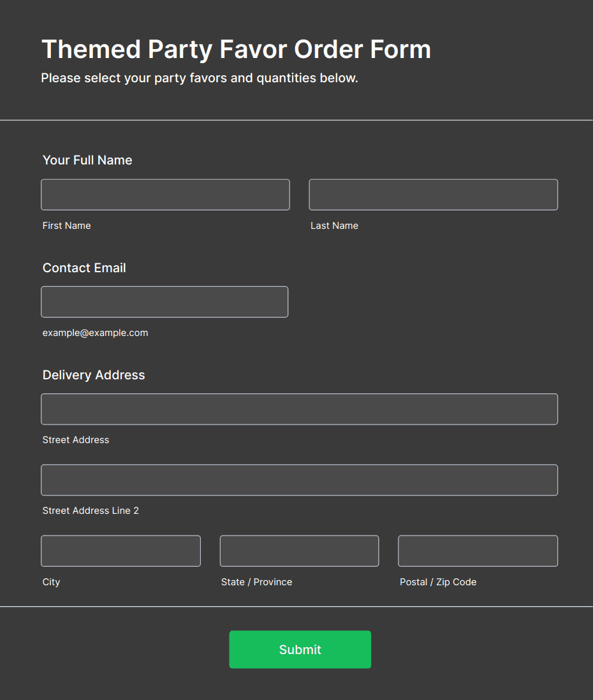Click the 'Themed Party Favor Order Form' heading
Viewport: 593px width, 700px height.
click(236, 49)
